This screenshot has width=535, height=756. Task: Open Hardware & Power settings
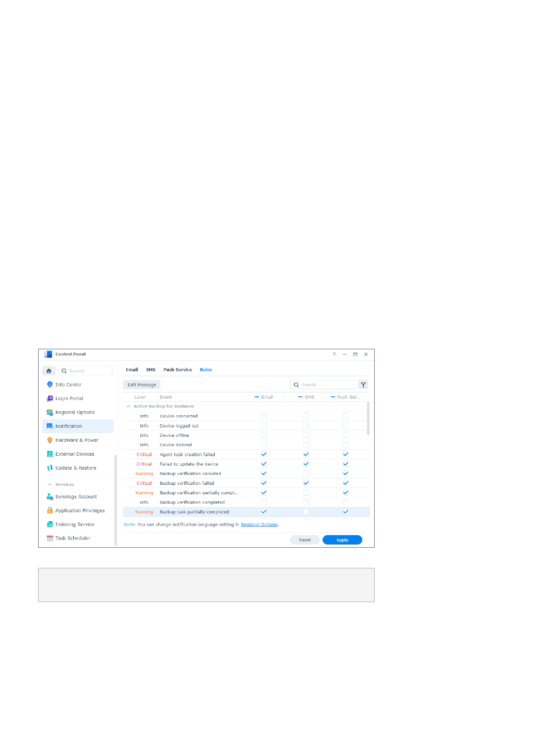(76, 440)
